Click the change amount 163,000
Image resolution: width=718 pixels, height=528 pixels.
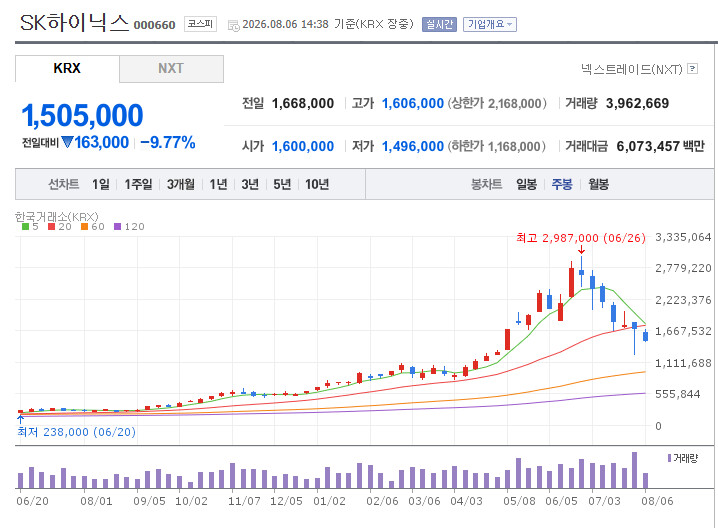tap(101, 142)
